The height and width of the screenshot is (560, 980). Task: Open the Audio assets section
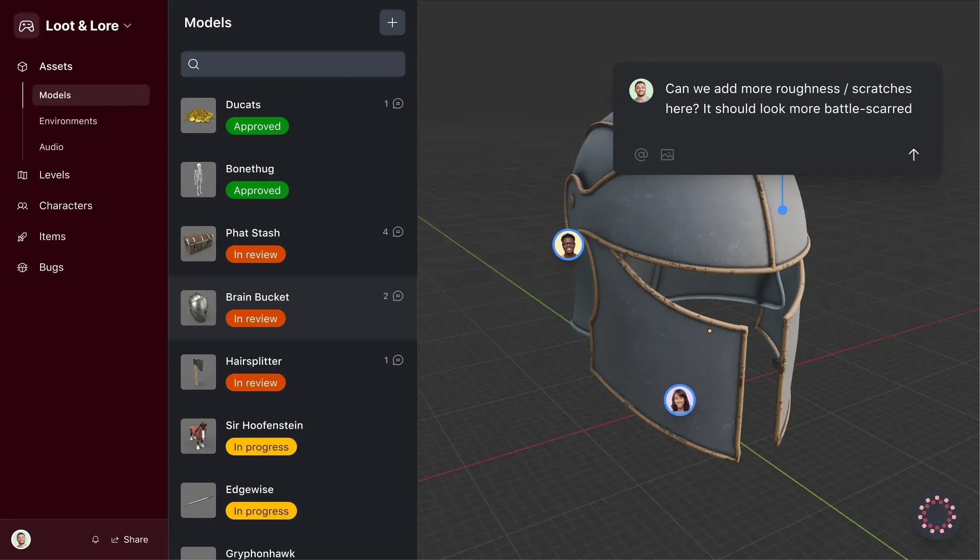point(51,147)
